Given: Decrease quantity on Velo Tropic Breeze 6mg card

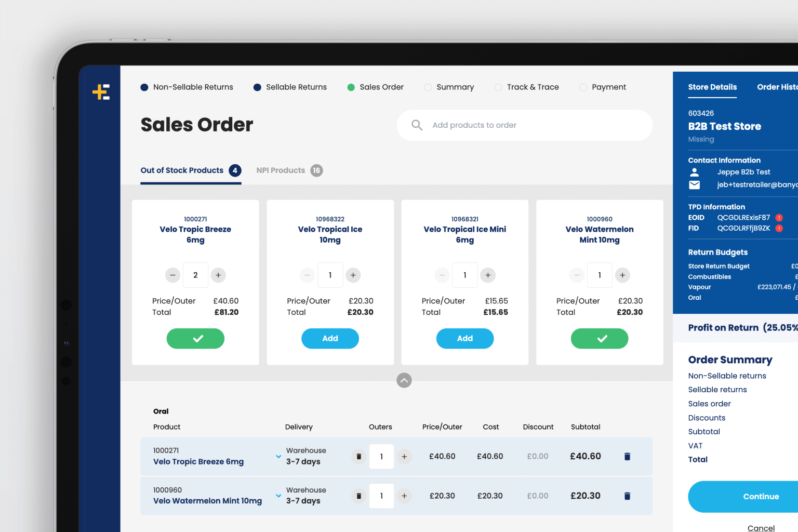Looking at the screenshot, I should point(172,275).
